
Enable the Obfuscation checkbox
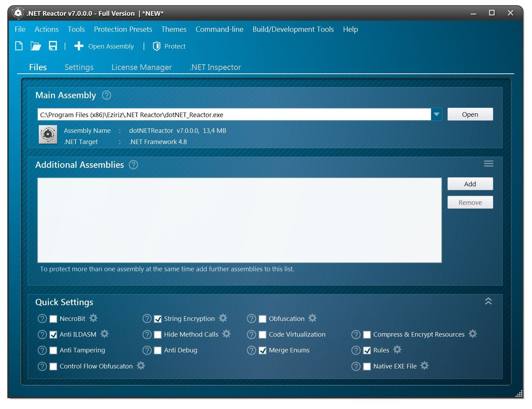pyautogui.click(x=263, y=319)
